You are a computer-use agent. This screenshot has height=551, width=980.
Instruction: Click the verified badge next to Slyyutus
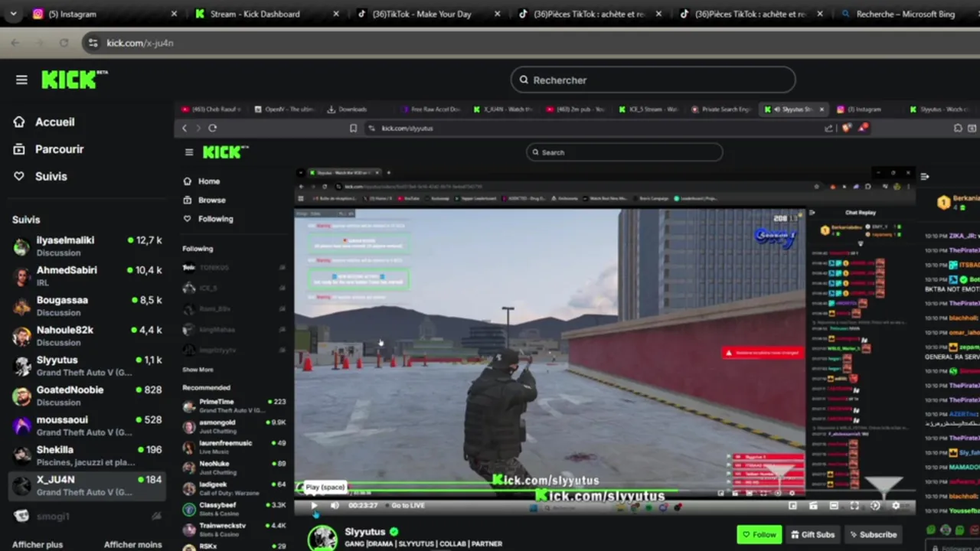394,532
